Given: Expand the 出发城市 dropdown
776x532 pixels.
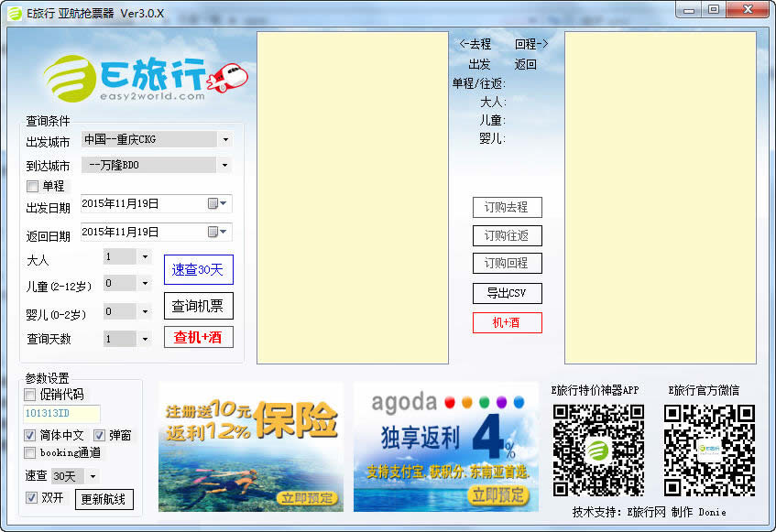Looking at the screenshot, I should click(225, 139).
